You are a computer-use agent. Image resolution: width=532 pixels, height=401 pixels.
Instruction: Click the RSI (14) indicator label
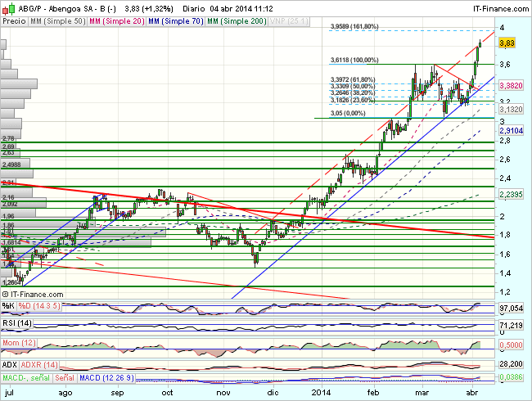[17, 323]
